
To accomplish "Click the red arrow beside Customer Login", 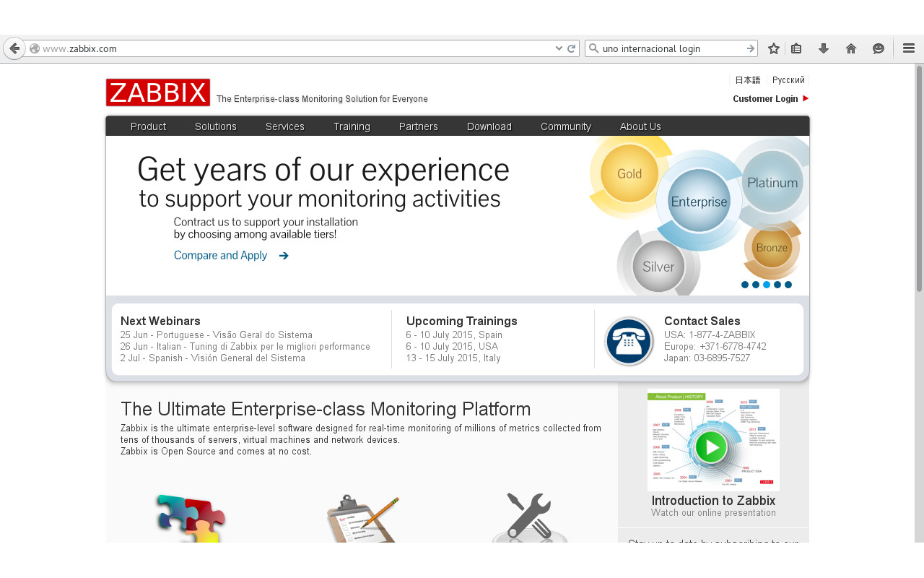I will pyautogui.click(x=806, y=98).
